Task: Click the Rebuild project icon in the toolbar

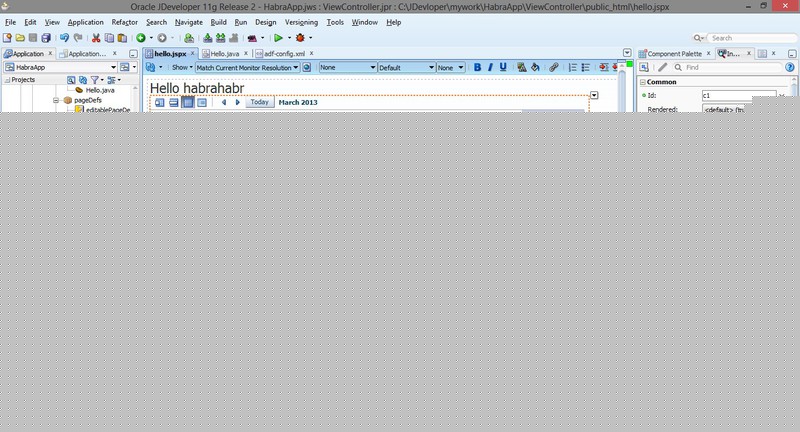Action: 220,38
